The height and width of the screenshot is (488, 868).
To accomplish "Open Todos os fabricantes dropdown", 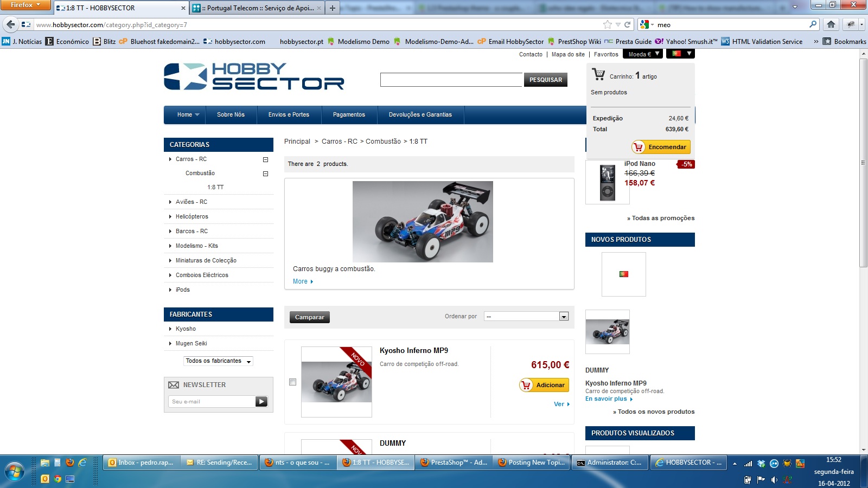I will click(x=218, y=361).
